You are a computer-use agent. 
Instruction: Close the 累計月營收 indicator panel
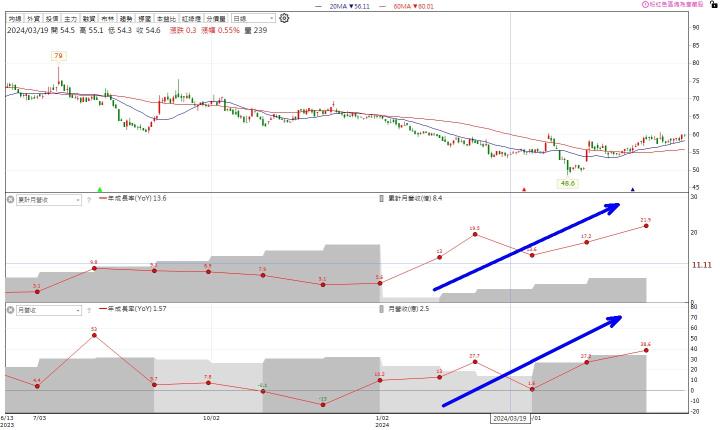click(11, 200)
